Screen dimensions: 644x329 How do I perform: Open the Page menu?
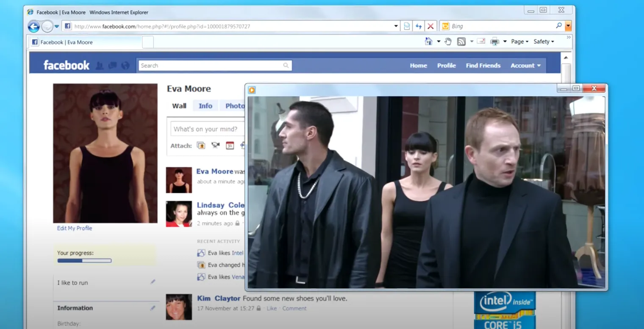click(519, 42)
